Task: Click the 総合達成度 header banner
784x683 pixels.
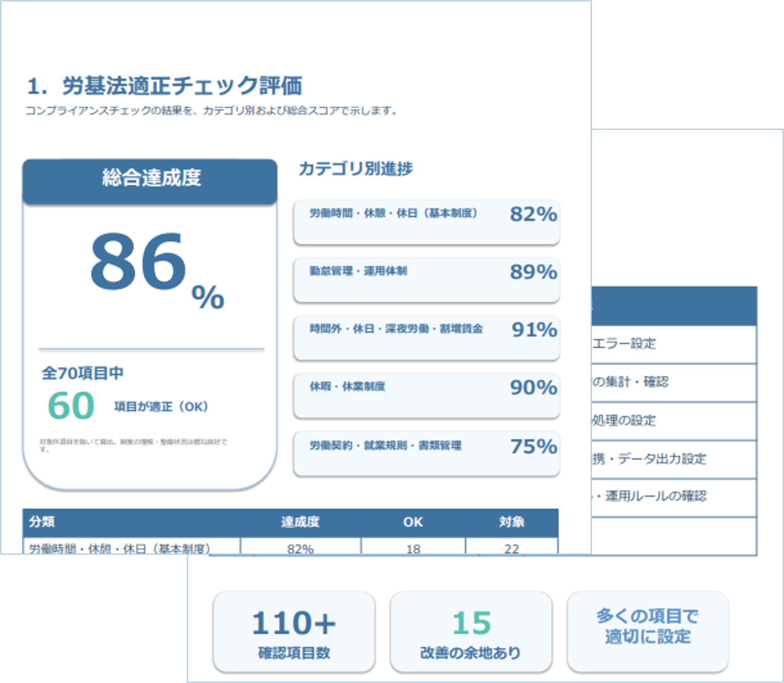Action: [x=150, y=181]
